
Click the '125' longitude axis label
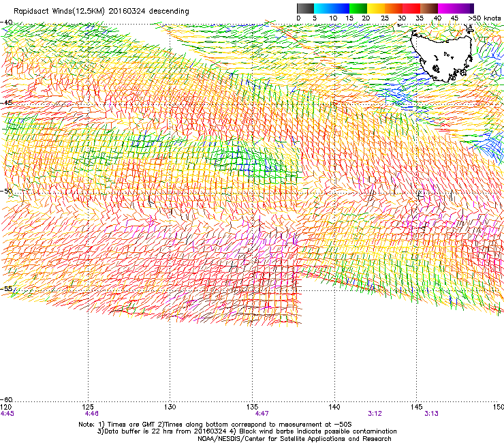pos(88,407)
